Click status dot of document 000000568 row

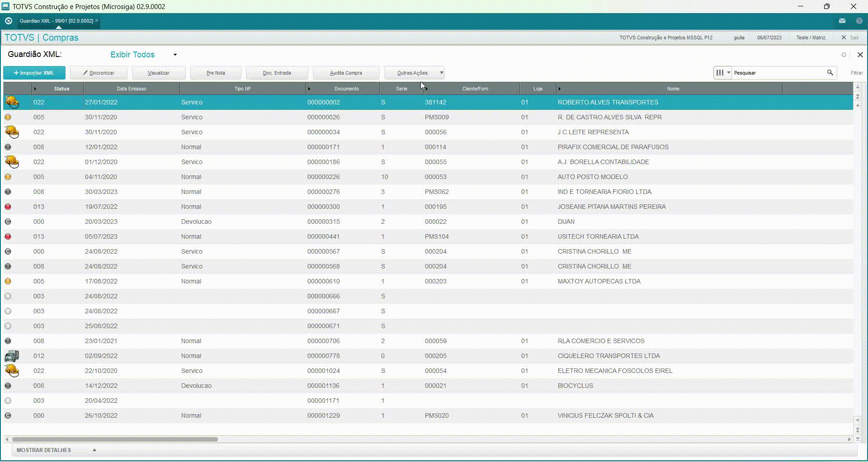(x=8, y=266)
